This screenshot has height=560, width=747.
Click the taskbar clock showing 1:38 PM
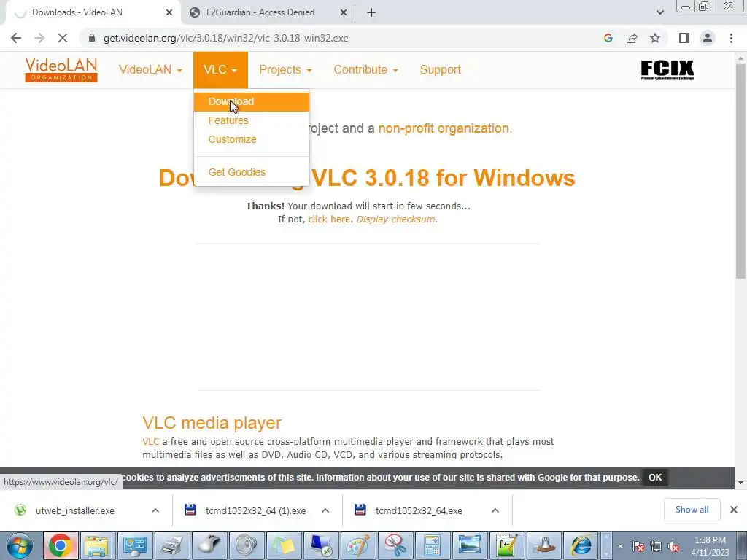coord(710,546)
